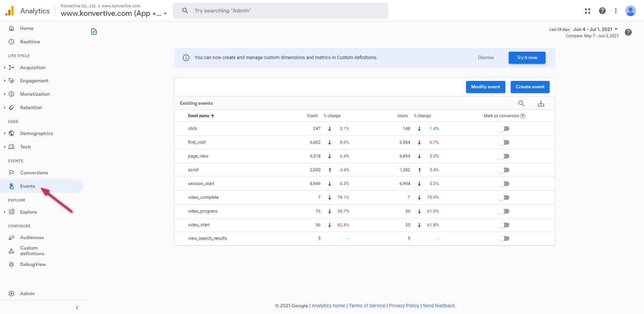The height and width of the screenshot is (314, 644).
Task: Click the Home house icon
Action: tap(11, 28)
